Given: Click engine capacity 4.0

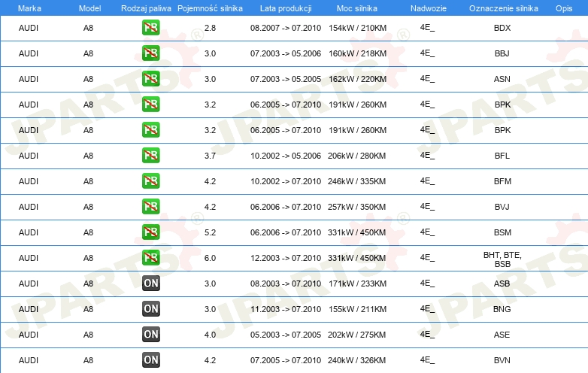Looking at the screenshot, I should pyautogui.click(x=210, y=335).
